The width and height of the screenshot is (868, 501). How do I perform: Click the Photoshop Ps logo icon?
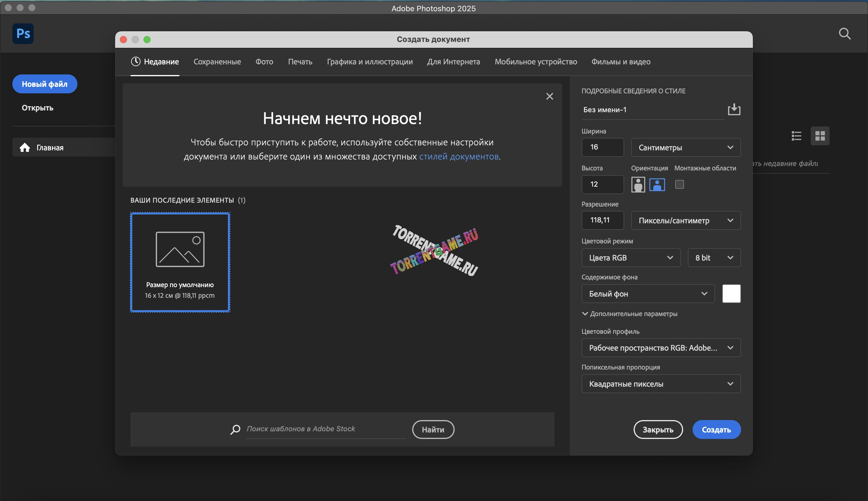point(23,34)
